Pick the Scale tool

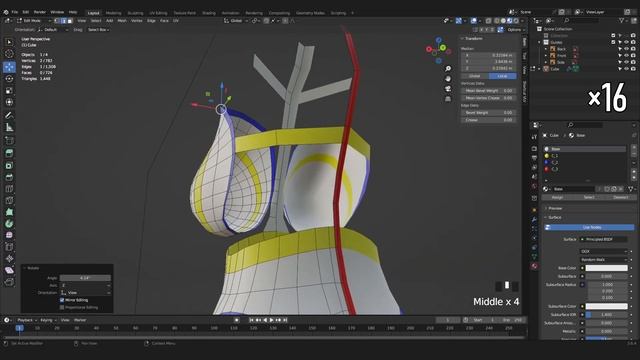9,90
